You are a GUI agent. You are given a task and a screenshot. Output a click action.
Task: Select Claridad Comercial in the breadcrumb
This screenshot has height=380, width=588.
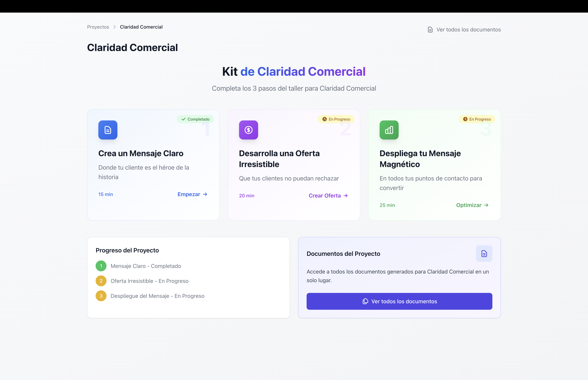point(141,27)
